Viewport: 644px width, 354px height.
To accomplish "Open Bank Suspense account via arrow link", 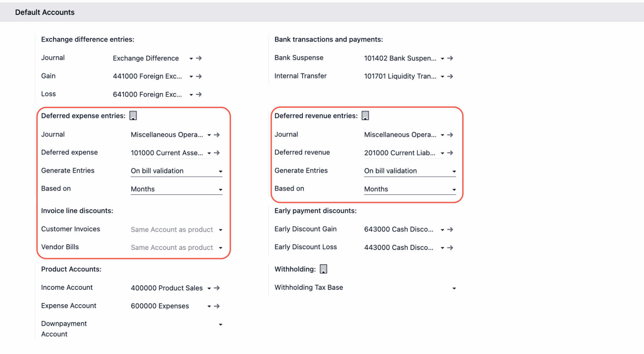I will coord(450,58).
